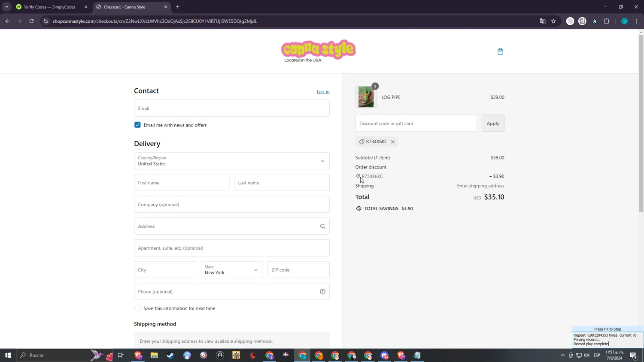The image size is (644, 362).
Task: Click the LOG PIPE product name
Action: click(391, 97)
